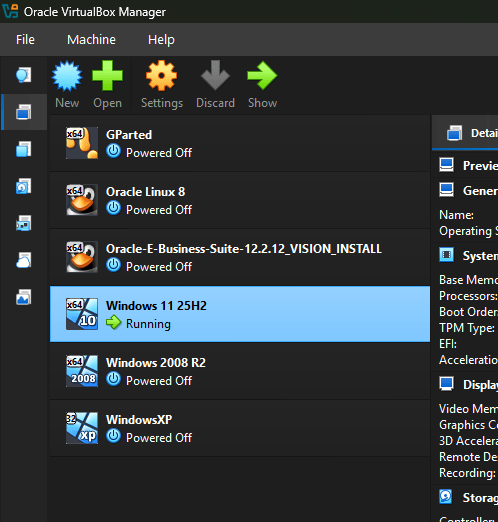Image resolution: width=498 pixels, height=522 pixels.
Task: Select the Oracle-E-Business-Suite-12.2.12_VISION_INSTALL machine
Action: point(240,257)
